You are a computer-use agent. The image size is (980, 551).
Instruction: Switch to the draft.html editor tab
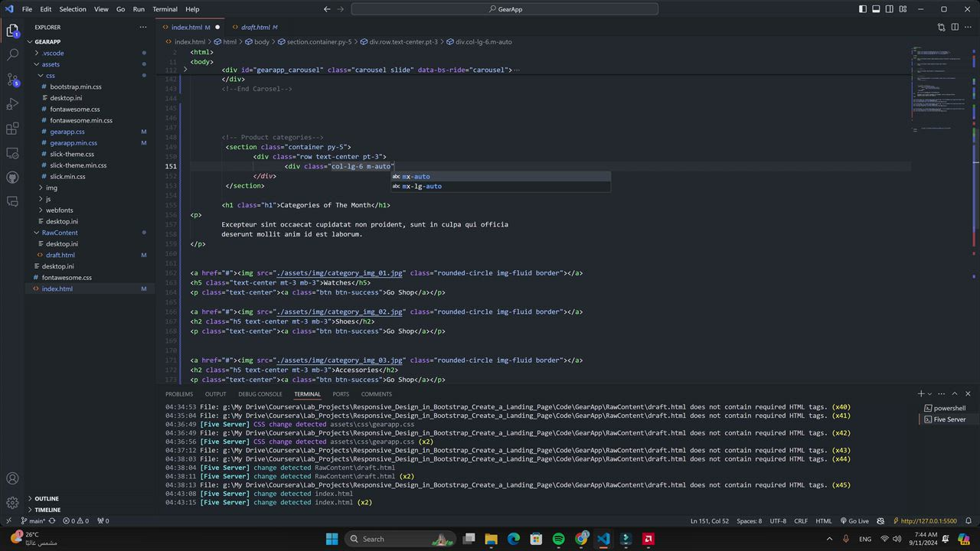pyautogui.click(x=255, y=27)
